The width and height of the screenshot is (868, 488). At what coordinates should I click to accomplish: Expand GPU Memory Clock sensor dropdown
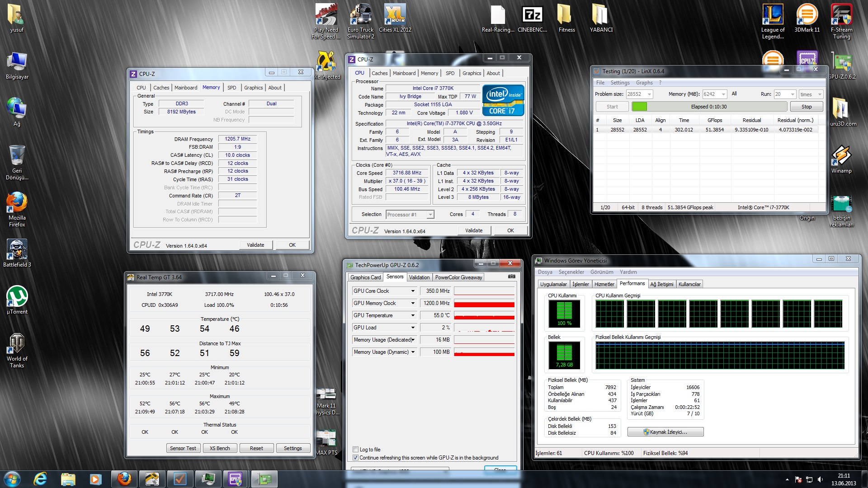(x=413, y=303)
